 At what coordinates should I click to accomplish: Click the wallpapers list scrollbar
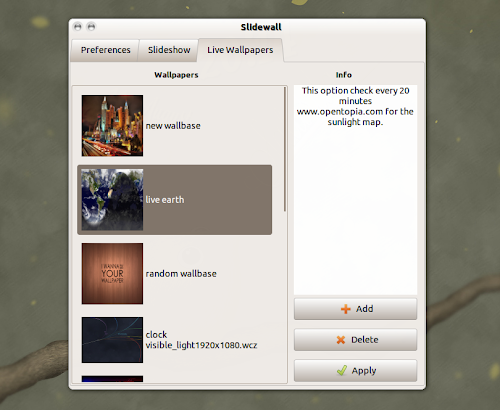[285, 149]
